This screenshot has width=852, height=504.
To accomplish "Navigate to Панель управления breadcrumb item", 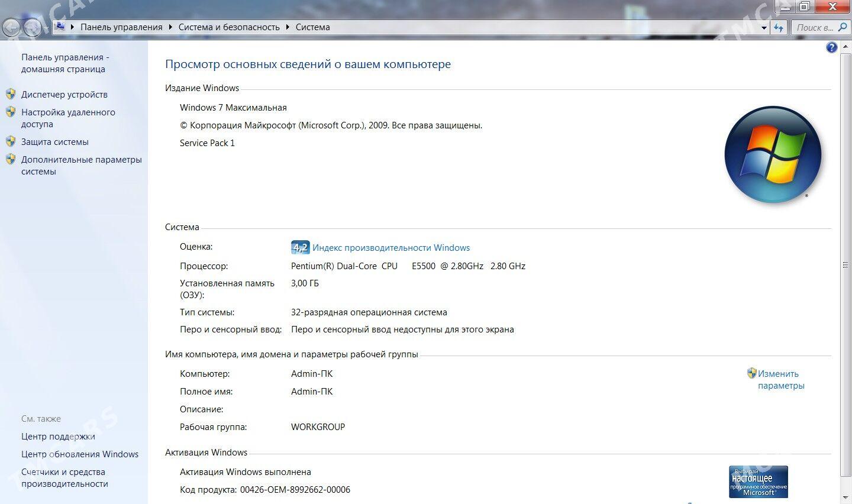I will click(121, 27).
